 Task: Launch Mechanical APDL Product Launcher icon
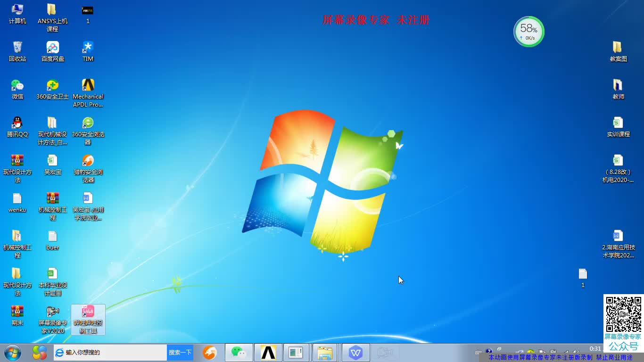click(x=88, y=93)
